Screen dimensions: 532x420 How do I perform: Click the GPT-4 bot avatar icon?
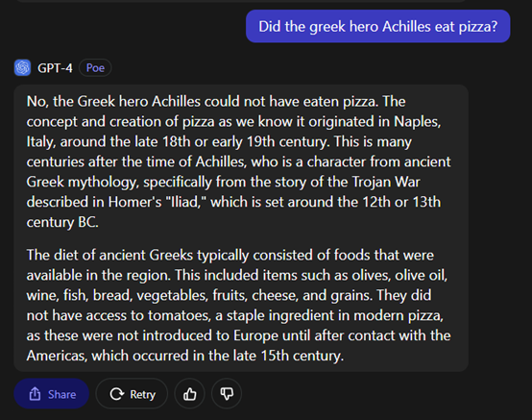(22, 67)
